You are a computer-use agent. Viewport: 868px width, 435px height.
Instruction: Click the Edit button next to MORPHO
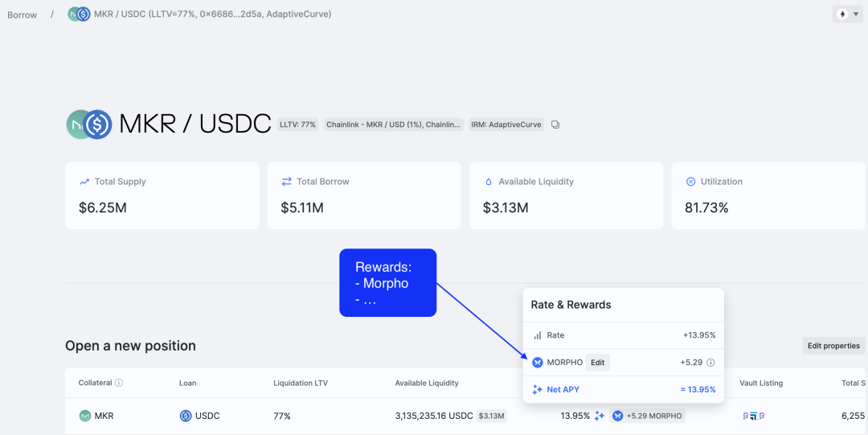598,363
